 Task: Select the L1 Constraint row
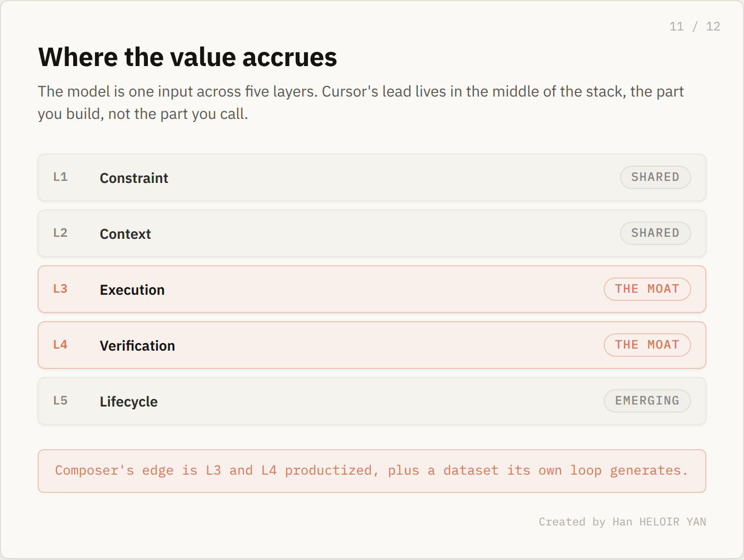pos(372,177)
